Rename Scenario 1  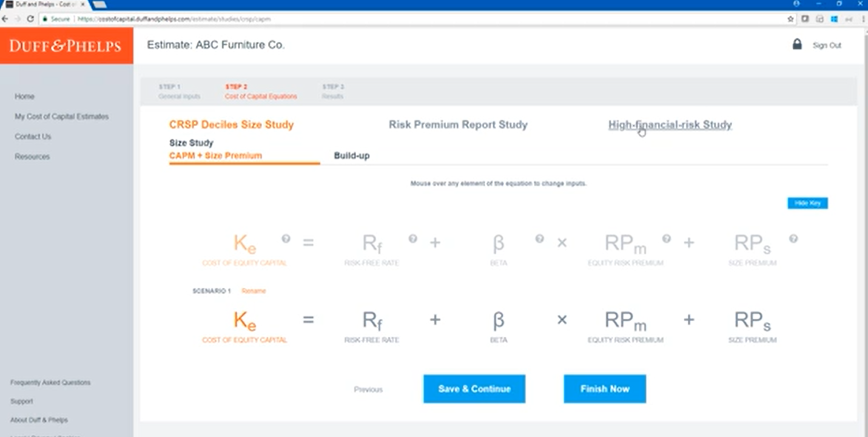tap(254, 291)
